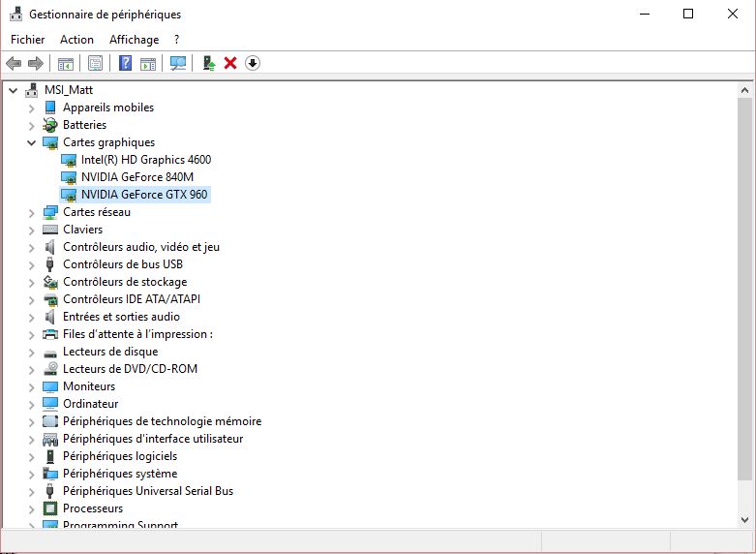Image resolution: width=756 pixels, height=554 pixels.
Task: Expand the Moniteurs category
Action: (32, 387)
